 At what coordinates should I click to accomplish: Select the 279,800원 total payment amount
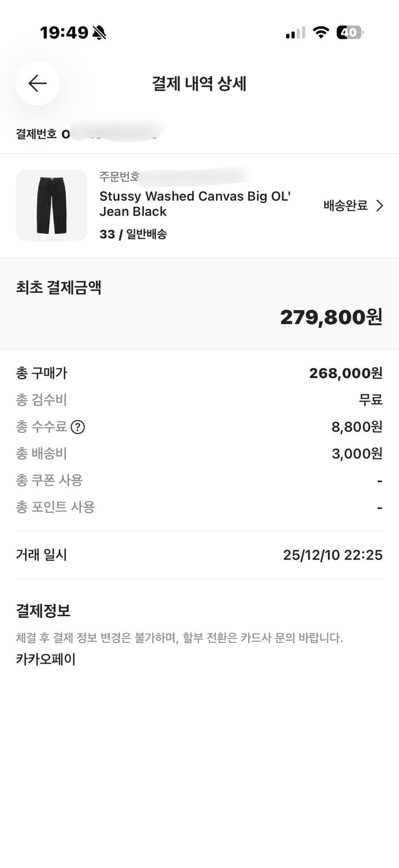click(x=331, y=316)
